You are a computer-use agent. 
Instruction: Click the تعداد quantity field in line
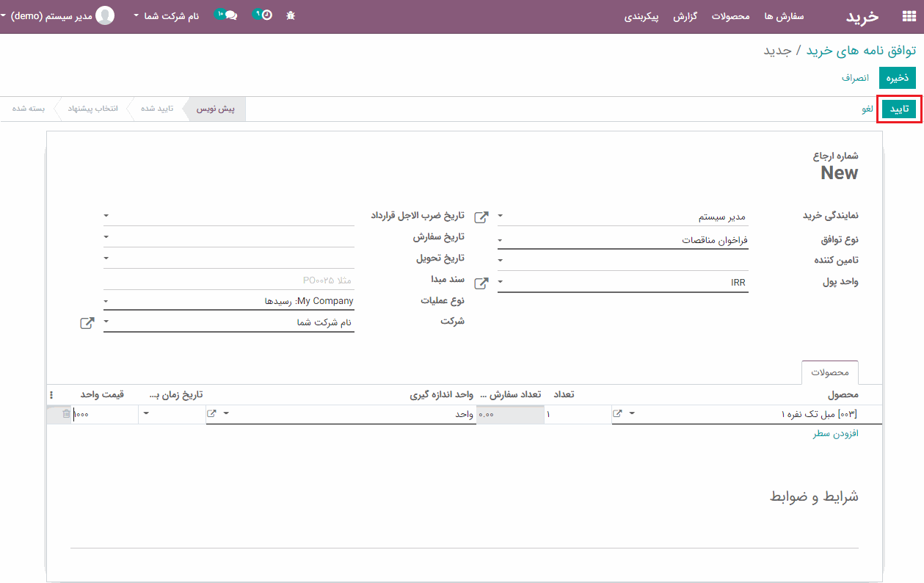coord(577,415)
